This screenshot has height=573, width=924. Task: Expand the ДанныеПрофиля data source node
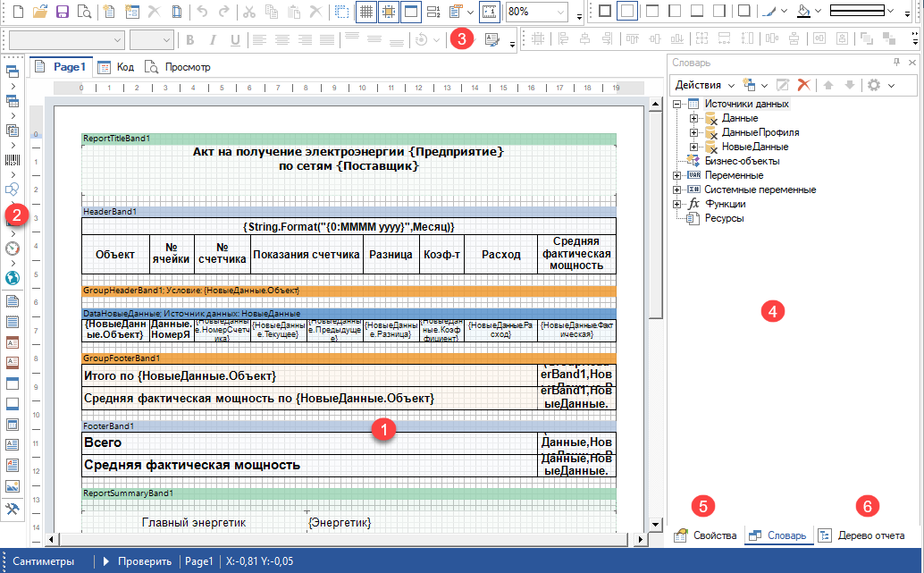pyautogui.click(x=694, y=132)
